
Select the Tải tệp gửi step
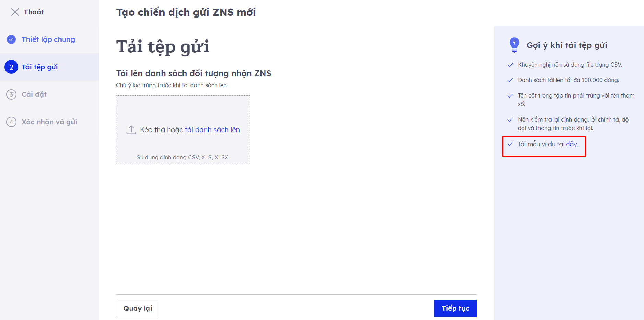pos(40,67)
